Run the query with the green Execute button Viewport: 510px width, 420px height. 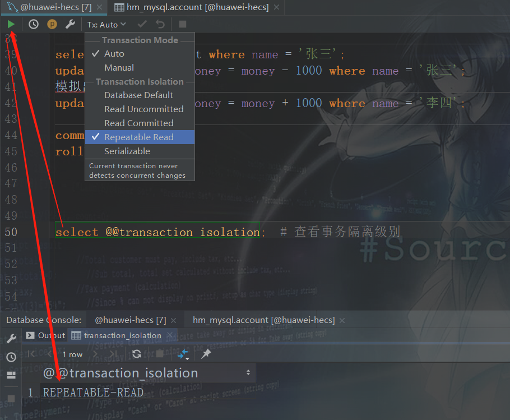tap(11, 24)
